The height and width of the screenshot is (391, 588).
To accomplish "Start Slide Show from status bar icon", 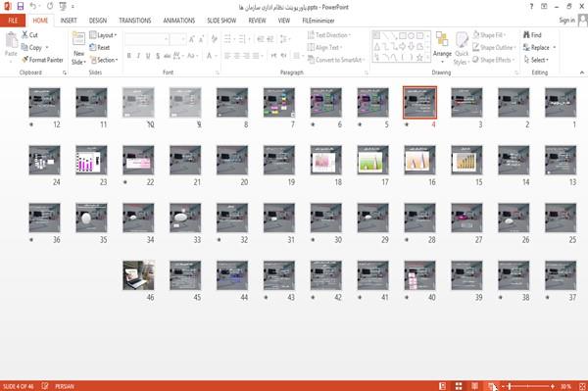I will coord(491,386).
